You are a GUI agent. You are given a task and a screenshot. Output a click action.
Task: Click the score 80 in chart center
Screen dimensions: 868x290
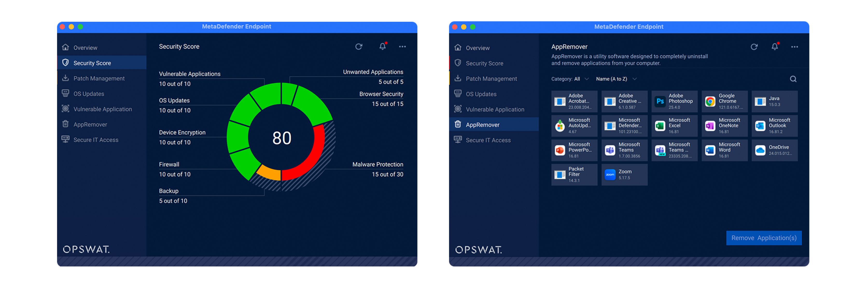pyautogui.click(x=282, y=138)
